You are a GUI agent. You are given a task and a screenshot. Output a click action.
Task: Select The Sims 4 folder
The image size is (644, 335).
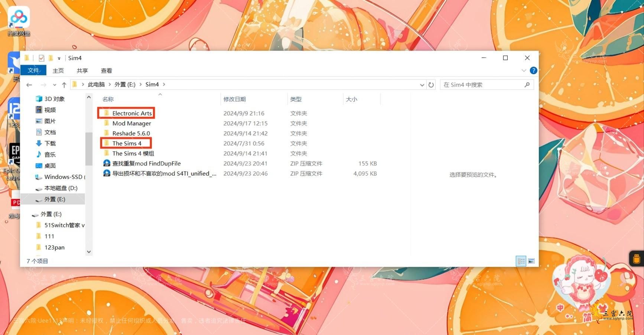(x=126, y=143)
